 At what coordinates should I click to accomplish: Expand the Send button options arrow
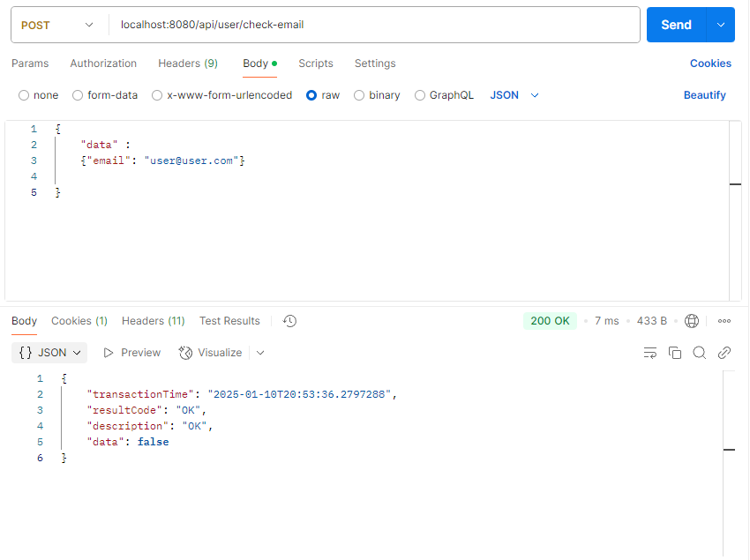pyautogui.click(x=720, y=25)
